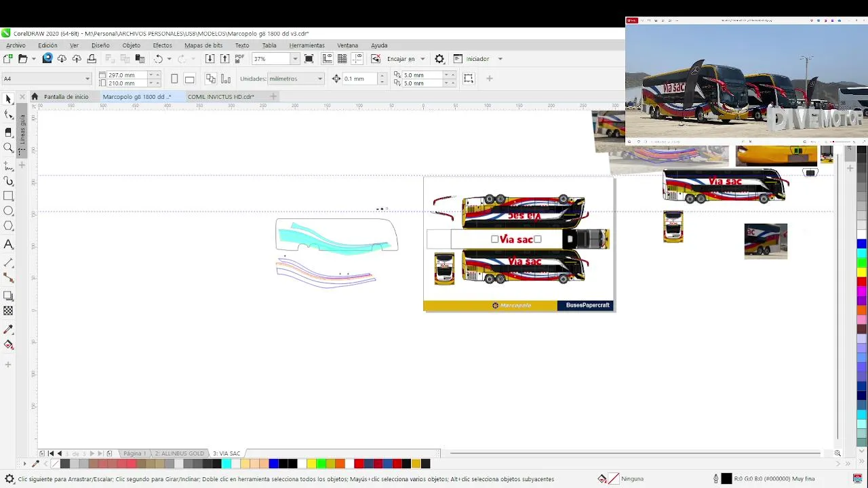
Task: Click the nudge distance 0.1 mm field
Action: pos(359,79)
